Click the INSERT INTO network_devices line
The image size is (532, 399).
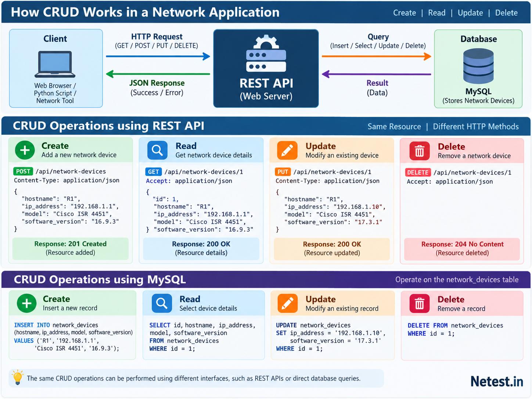[x=56, y=325]
